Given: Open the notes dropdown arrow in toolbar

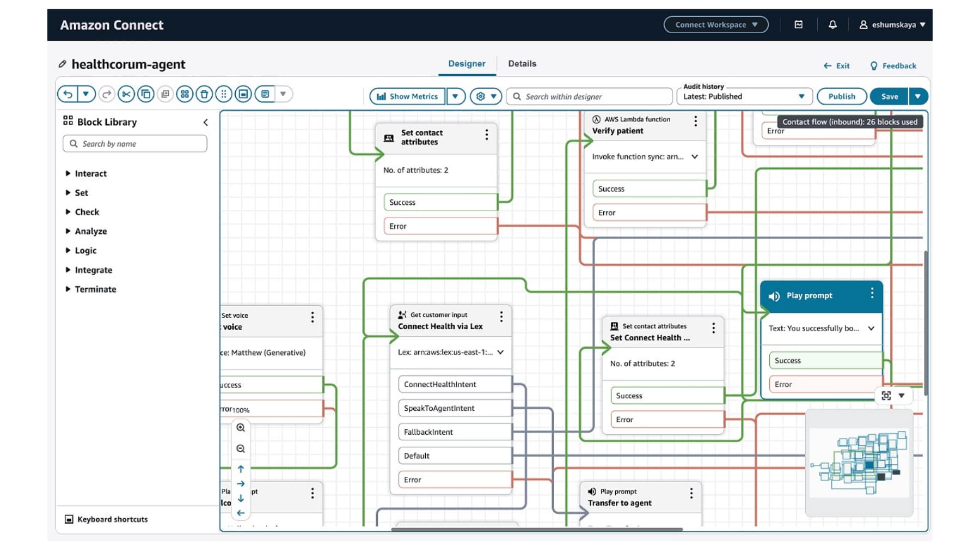Looking at the screenshot, I should (x=283, y=94).
